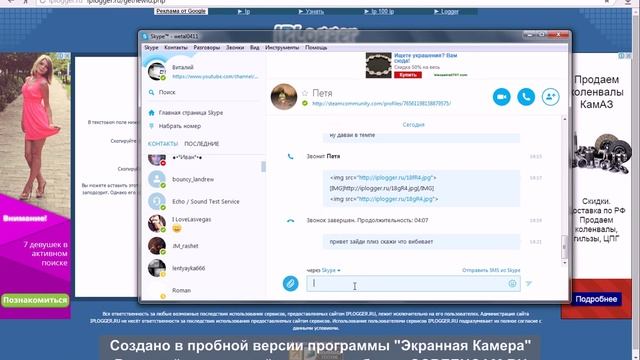Switch to the КОНТАКТЫ tab

pyautogui.click(x=163, y=144)
